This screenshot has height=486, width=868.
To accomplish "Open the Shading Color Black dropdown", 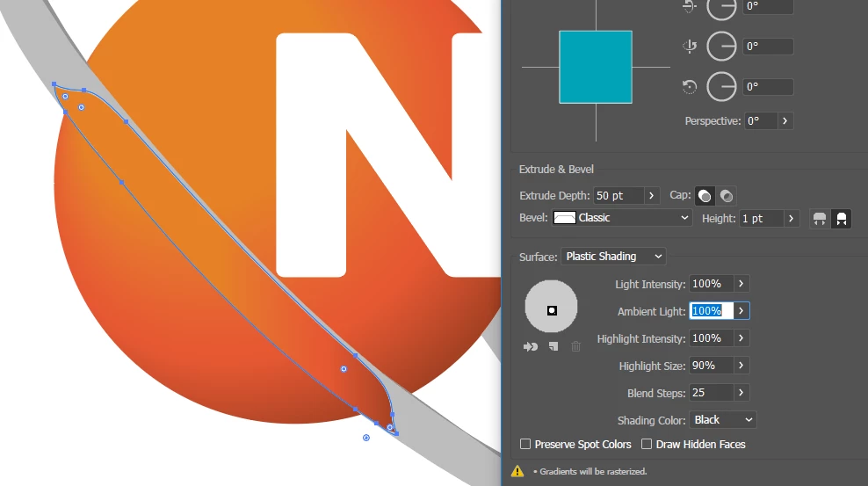I will (x=722, y=419).
